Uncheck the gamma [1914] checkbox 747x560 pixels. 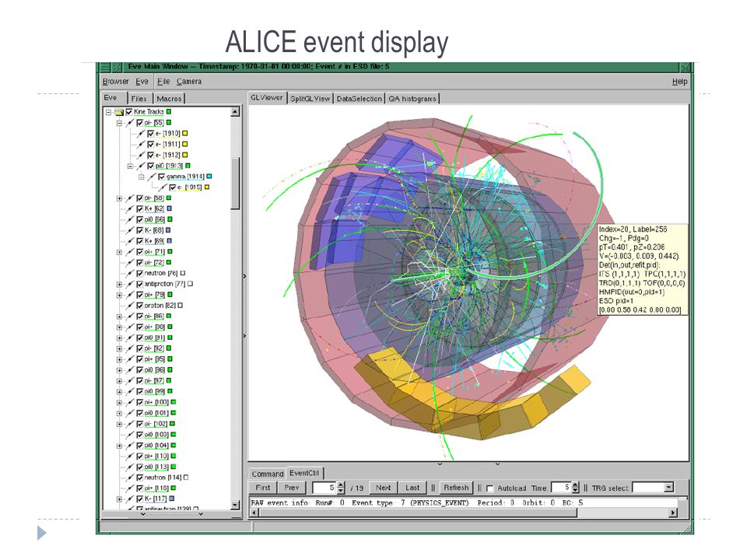[x=162, y=177]
